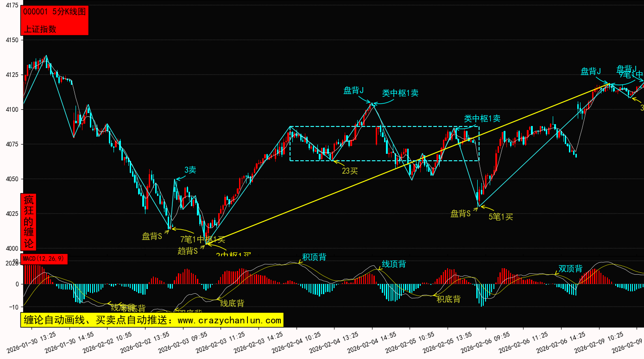Click the 积底背 MACD divergence label

coord(448,299)
